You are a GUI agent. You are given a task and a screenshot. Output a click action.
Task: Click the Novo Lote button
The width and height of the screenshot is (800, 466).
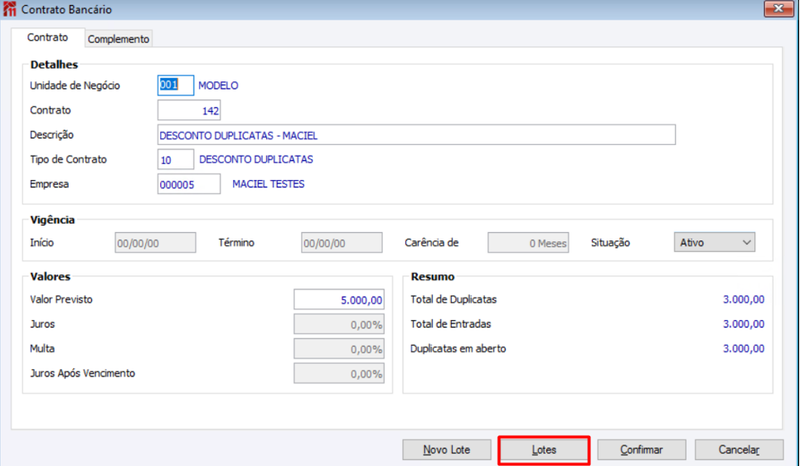[446, 450]
